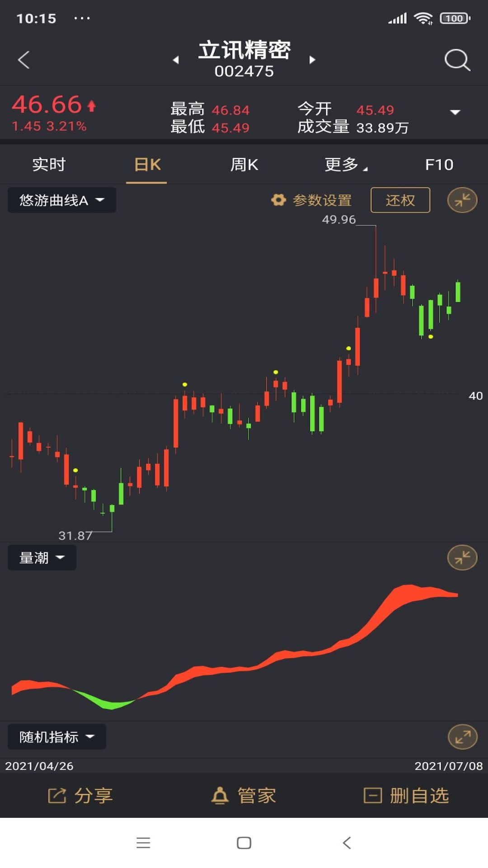
Task: Switch to next stock with right triangle
Action: [x=312, y=60]
